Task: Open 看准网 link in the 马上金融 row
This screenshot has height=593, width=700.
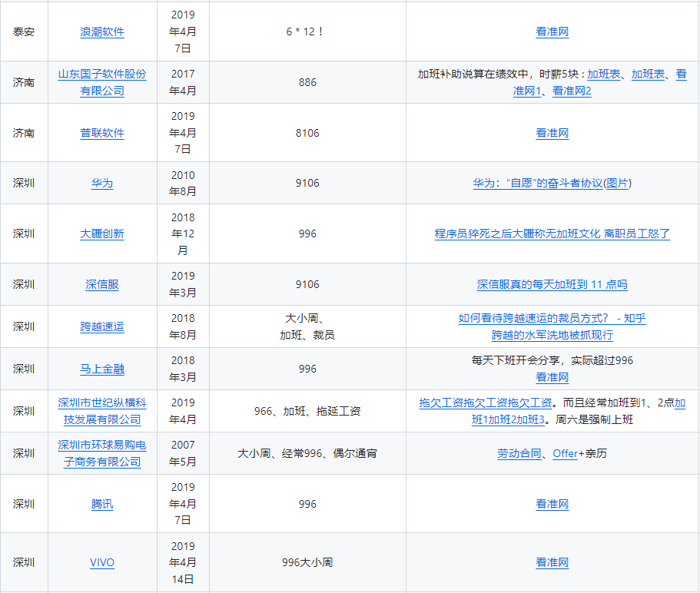Action: [x=552, y=377]
